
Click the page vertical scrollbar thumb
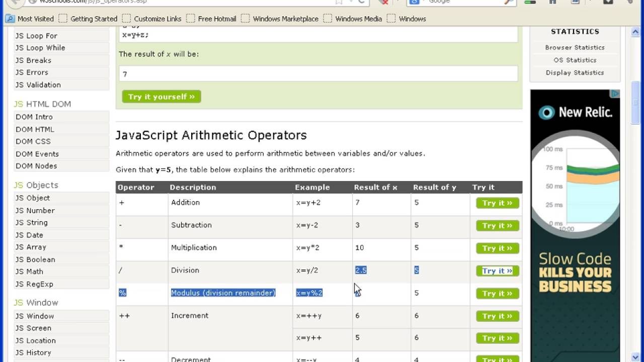click(x=635, y=103)
